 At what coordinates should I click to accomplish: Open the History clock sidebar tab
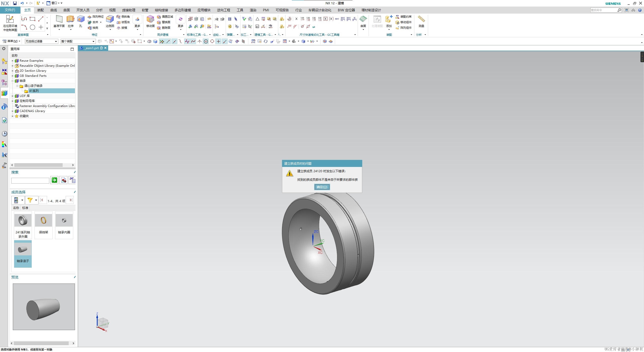[4, 134]
